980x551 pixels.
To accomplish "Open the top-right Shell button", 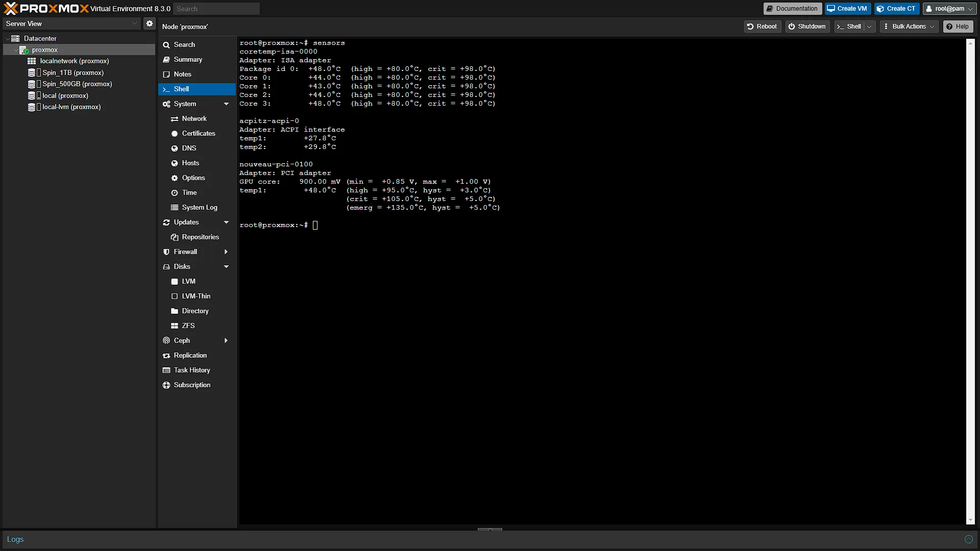I will [x=850, y=27].
